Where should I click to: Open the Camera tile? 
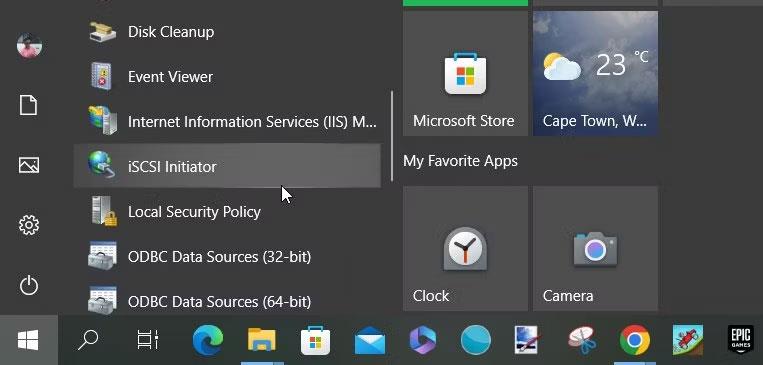coord(596,248)
